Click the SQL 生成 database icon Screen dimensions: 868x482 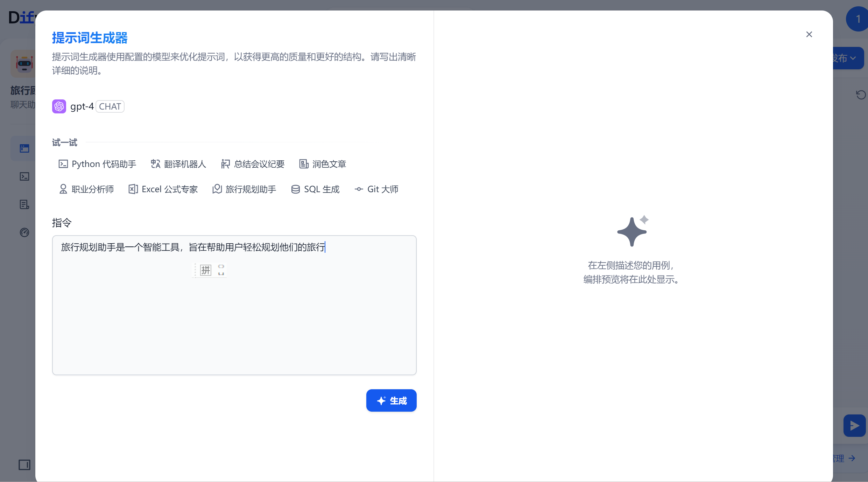(295, 189)
